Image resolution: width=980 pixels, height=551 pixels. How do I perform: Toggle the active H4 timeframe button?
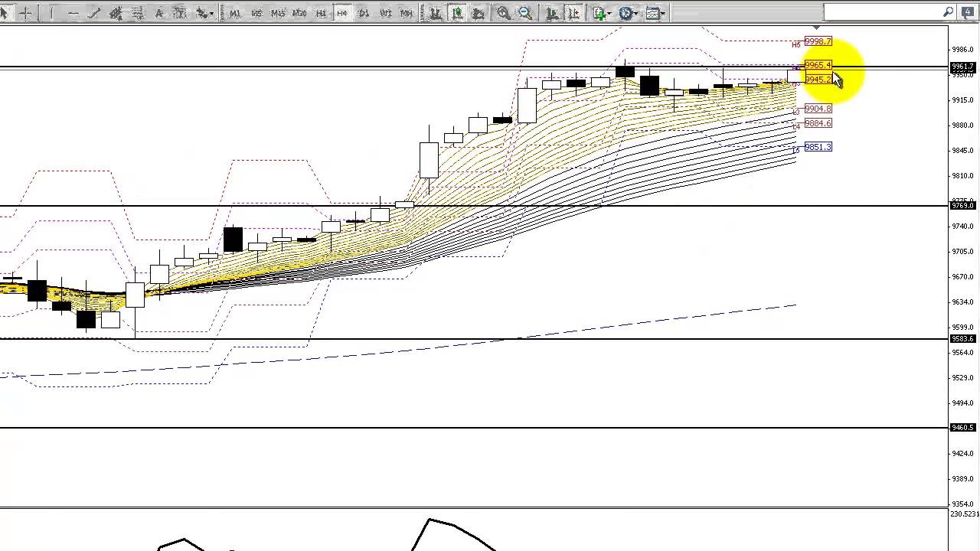click(342, 13)
